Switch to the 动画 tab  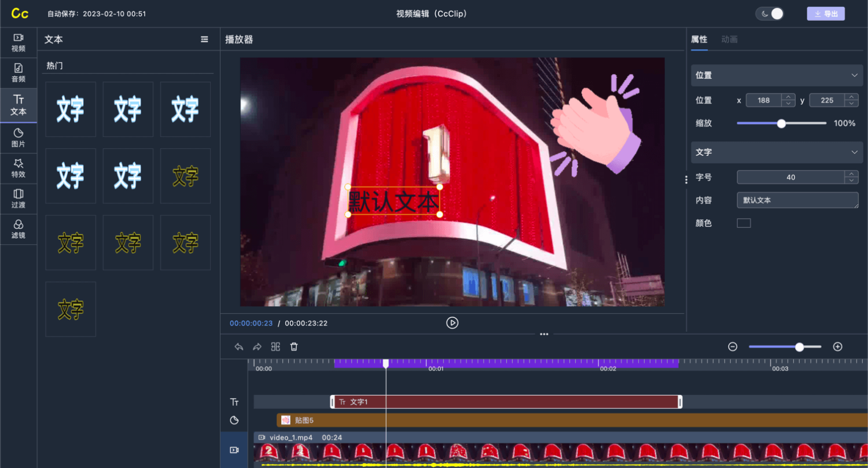(729, 39)
